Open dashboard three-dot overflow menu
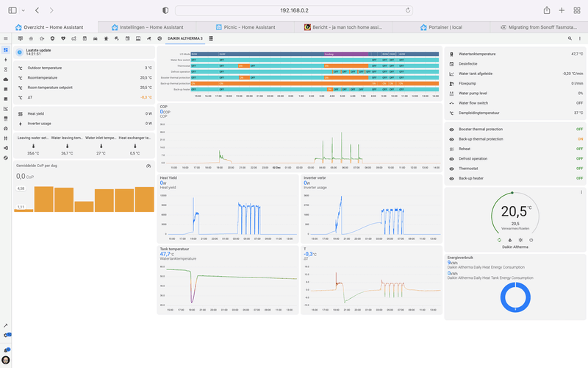 (x=580, y=38)
